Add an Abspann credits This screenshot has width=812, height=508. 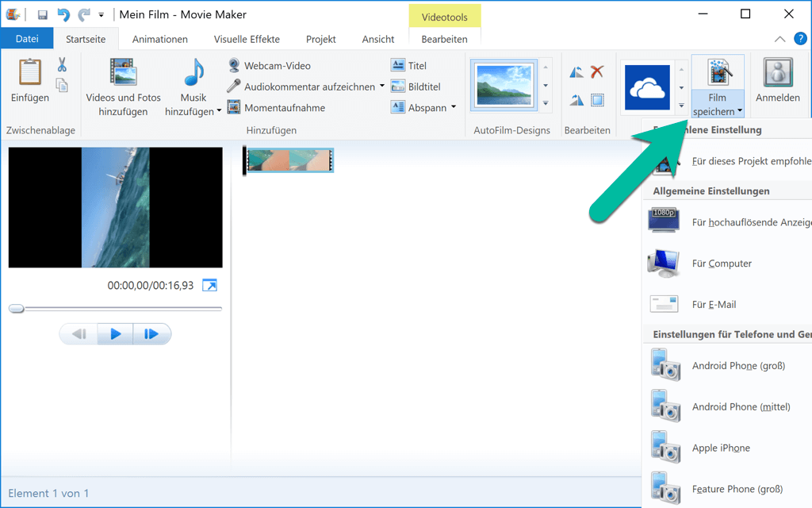tap(419, 108)
